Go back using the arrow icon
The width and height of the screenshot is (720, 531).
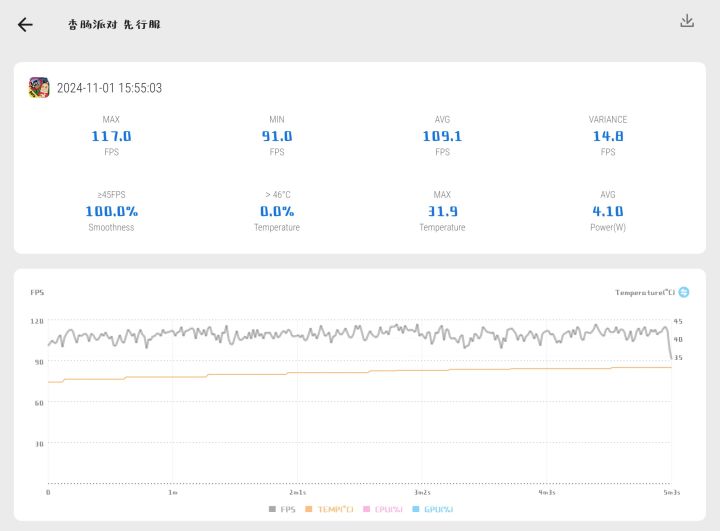coord(25,24)
